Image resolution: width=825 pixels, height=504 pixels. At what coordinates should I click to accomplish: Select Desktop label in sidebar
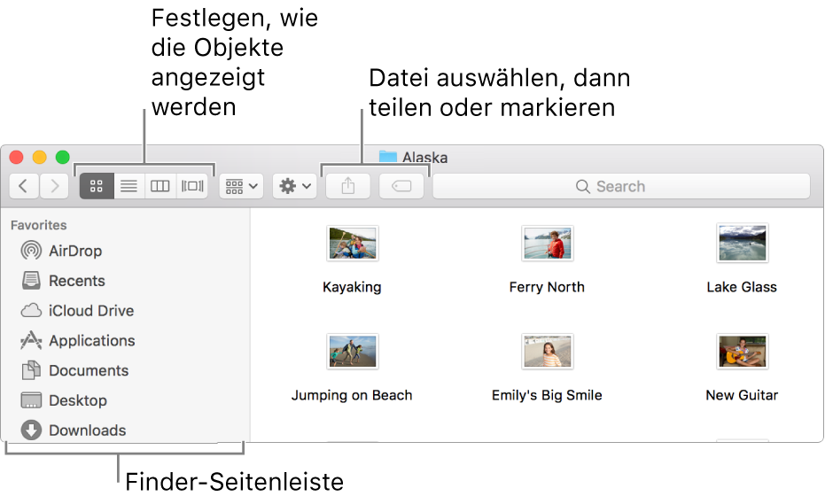click(x=78, y=401)
